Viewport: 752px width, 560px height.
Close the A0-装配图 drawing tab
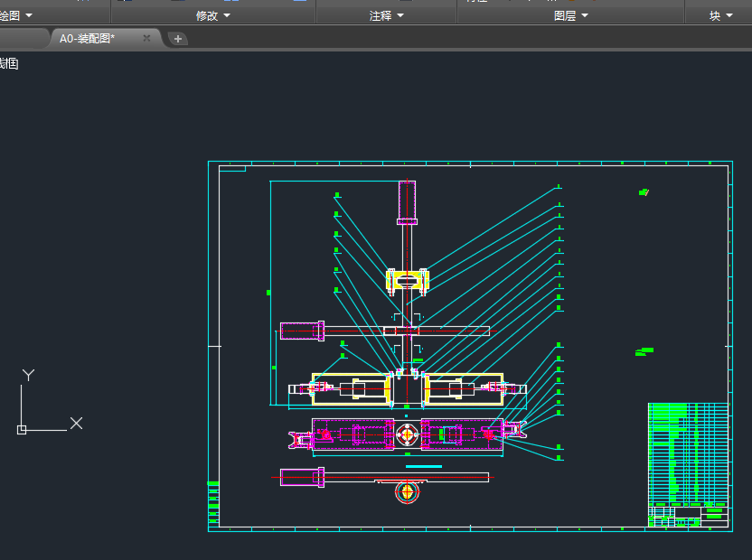click(146, 38)
